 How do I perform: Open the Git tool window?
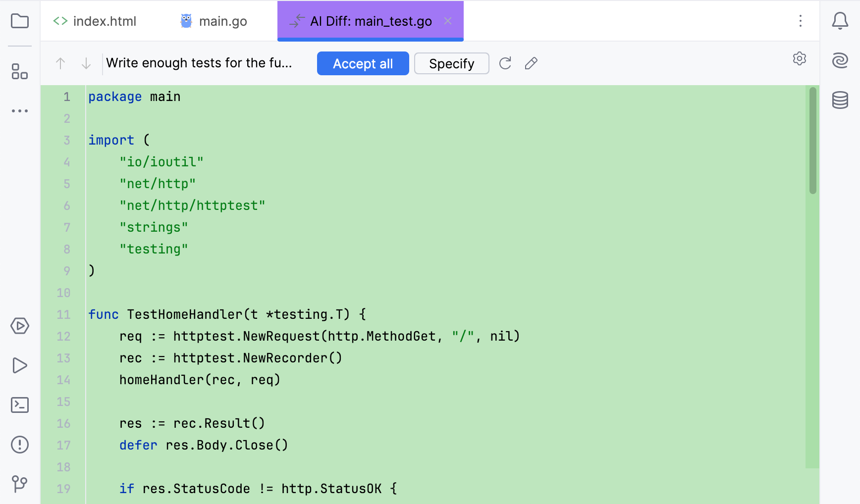pos(19,484)
